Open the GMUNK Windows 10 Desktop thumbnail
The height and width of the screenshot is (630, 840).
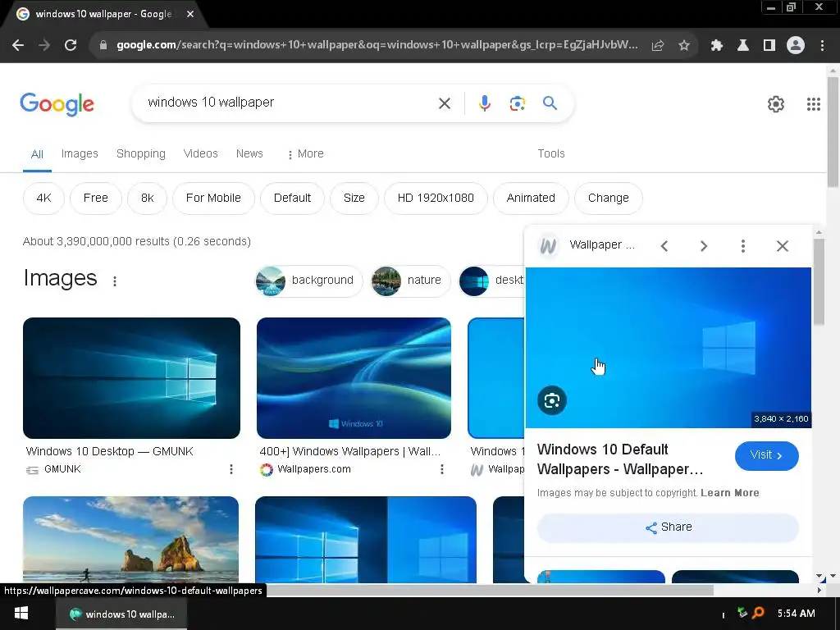131,378
